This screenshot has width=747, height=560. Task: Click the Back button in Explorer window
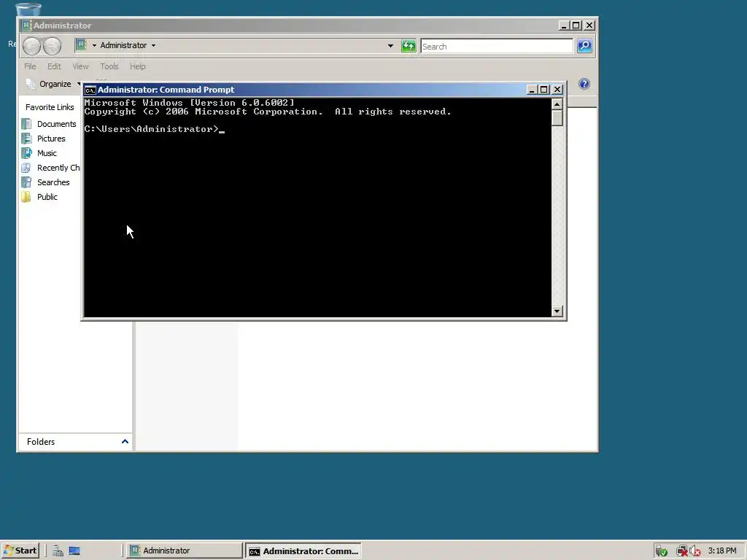(31, 46)
